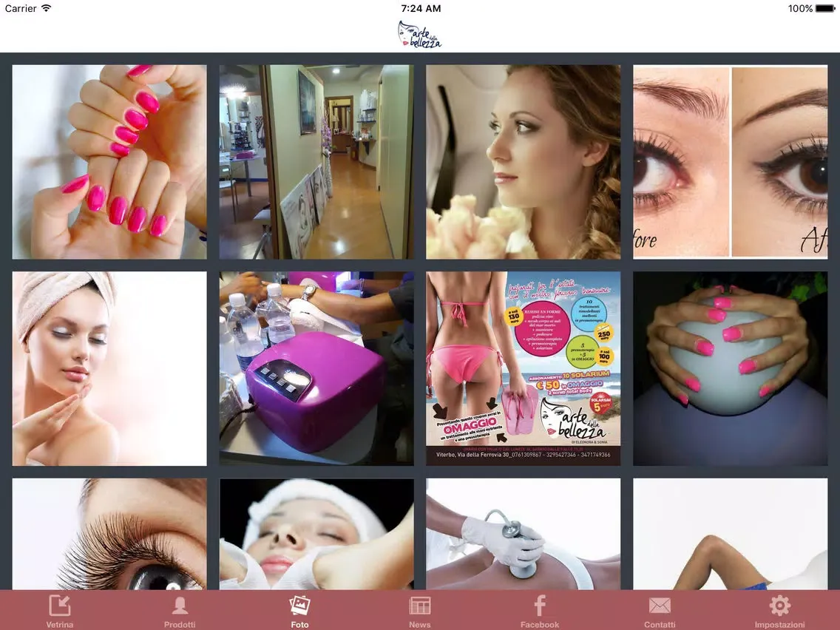Tap the Arte della Bellezza logo
This screenshot has width=840, height=630.
coord(420,34)
